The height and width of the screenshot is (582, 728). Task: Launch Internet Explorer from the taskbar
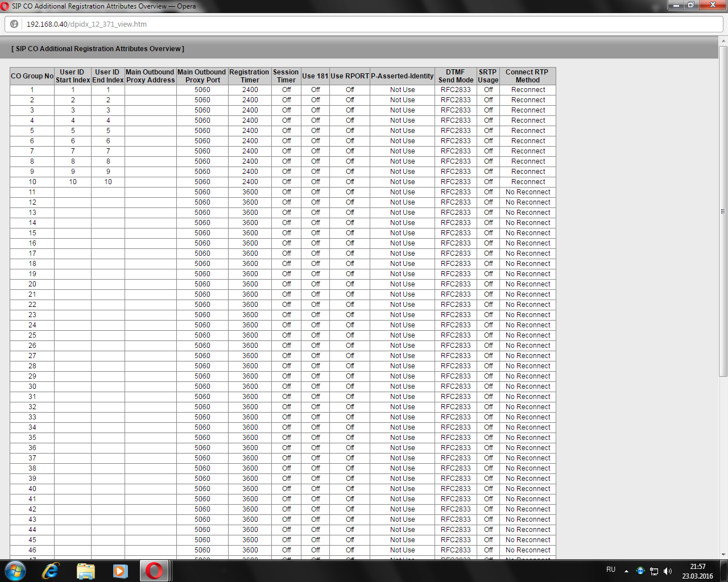click(x=51, y=571)
